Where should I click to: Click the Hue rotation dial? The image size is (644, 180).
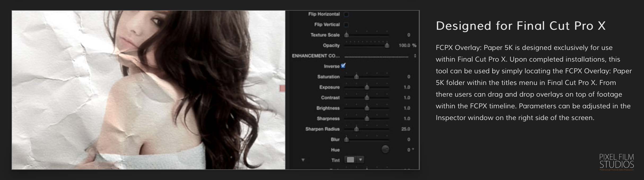pyautogui.click(x=385, y=149)
